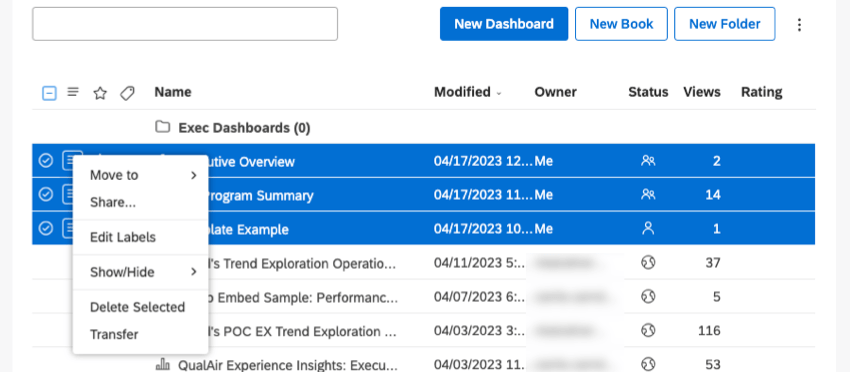Create a New Folder
This screenshot has width=850, height=372.
point(724,24)
